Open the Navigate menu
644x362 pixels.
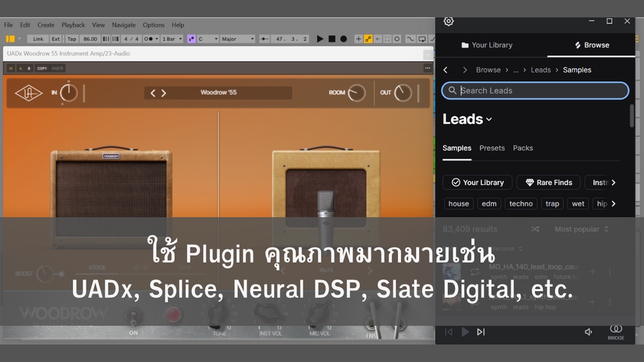(123, 25)
